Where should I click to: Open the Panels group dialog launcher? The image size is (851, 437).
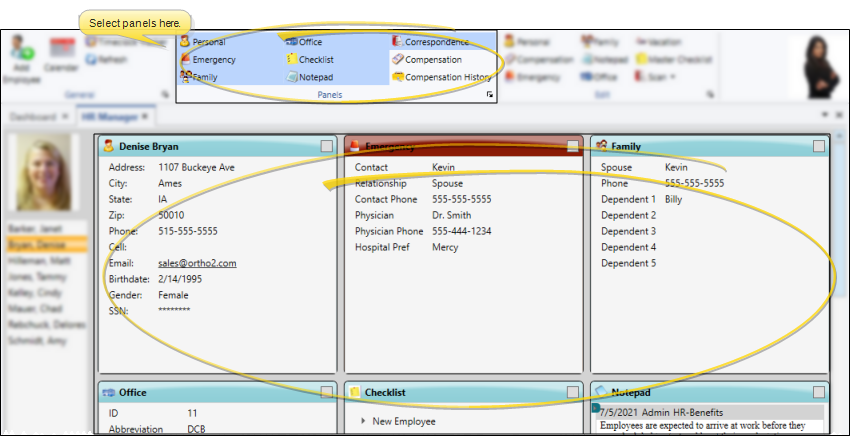tap(490, 94)
